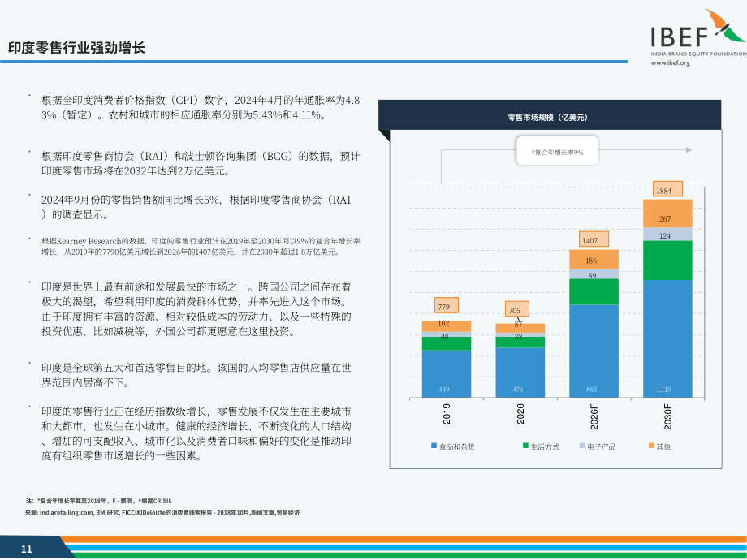Screen dimensions: 747x560
Task: Click the IBEF logo
Action: (698, 32)
